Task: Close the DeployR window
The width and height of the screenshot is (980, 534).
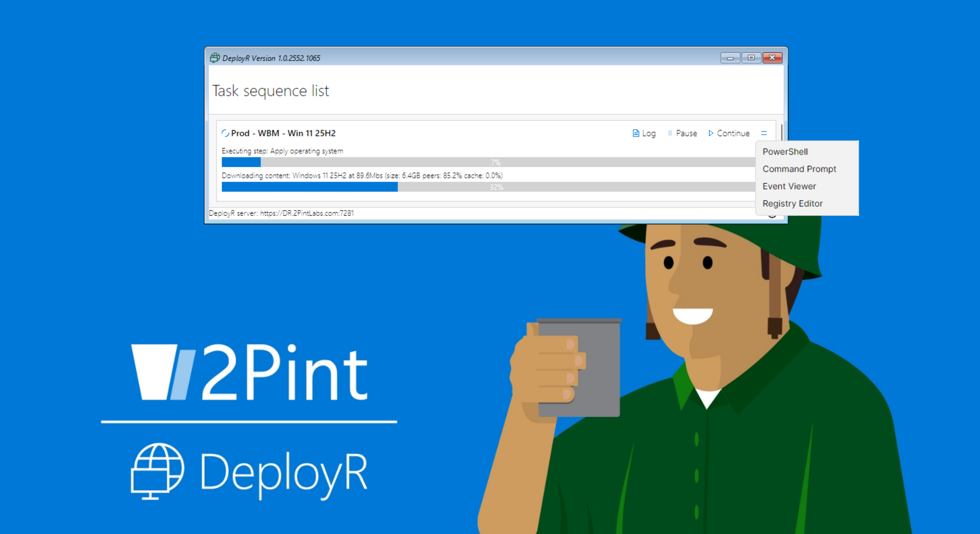Action: point(772,58)
